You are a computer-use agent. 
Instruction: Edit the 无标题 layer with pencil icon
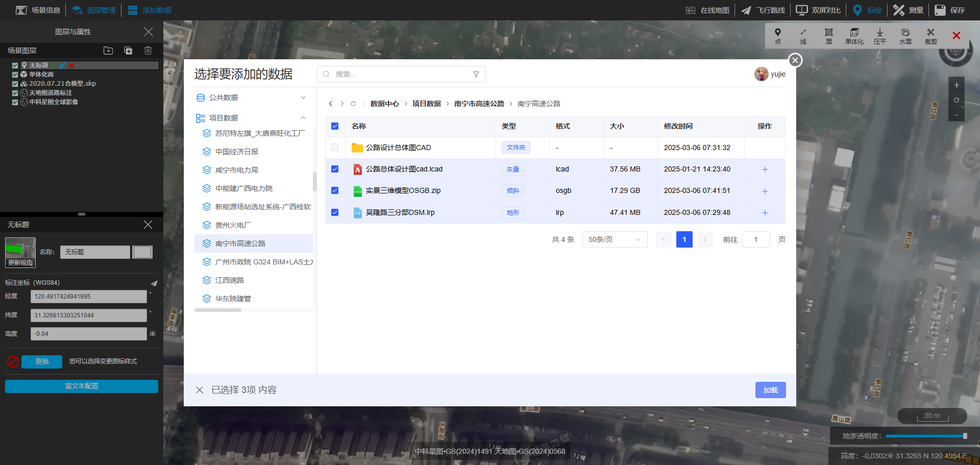(62, 65)
